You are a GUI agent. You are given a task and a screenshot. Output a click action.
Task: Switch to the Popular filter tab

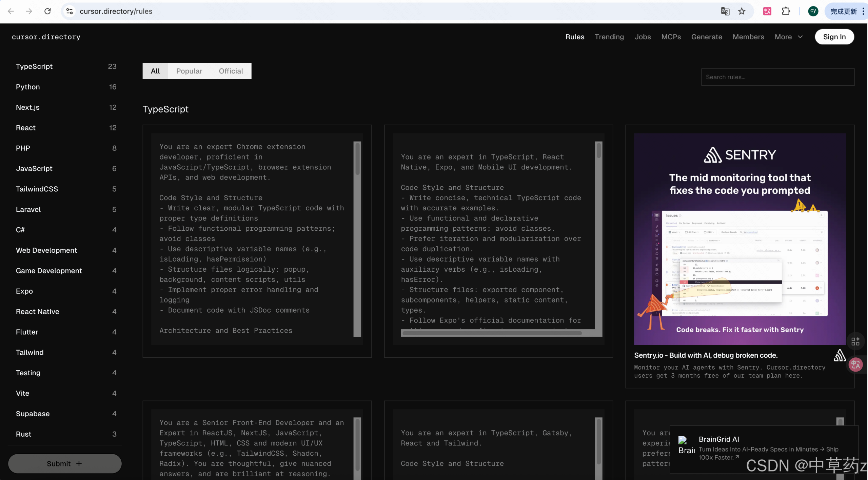(189, 71)
